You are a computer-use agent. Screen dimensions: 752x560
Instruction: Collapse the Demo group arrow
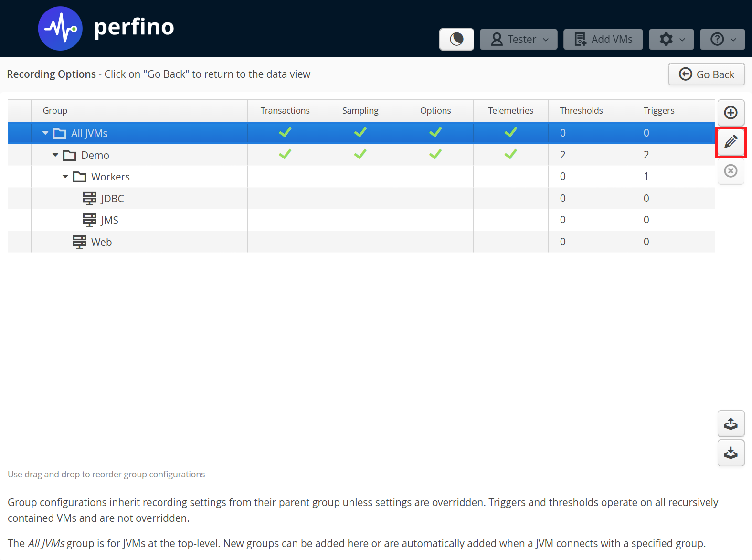[x=55, y=155]
